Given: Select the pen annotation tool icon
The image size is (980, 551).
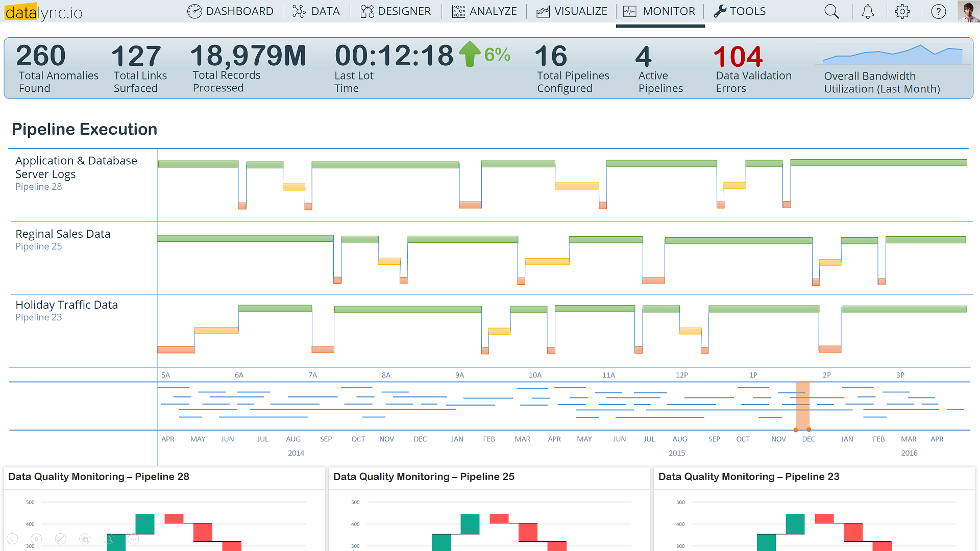Looking at the screenshot, I should click(x=60, y=539).
